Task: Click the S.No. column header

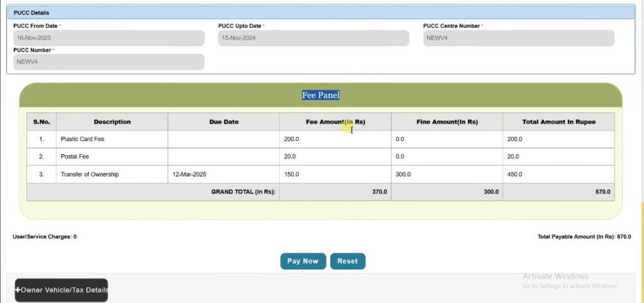Action: pos(42,122)
